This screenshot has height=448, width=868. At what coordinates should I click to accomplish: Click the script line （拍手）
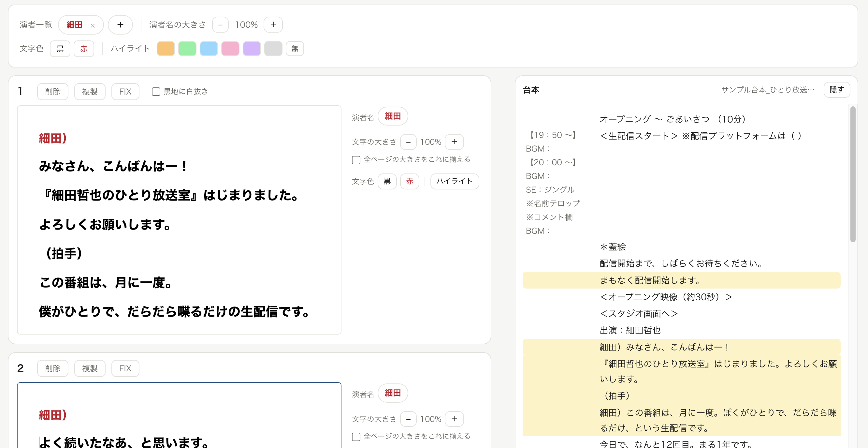(615, 396)
